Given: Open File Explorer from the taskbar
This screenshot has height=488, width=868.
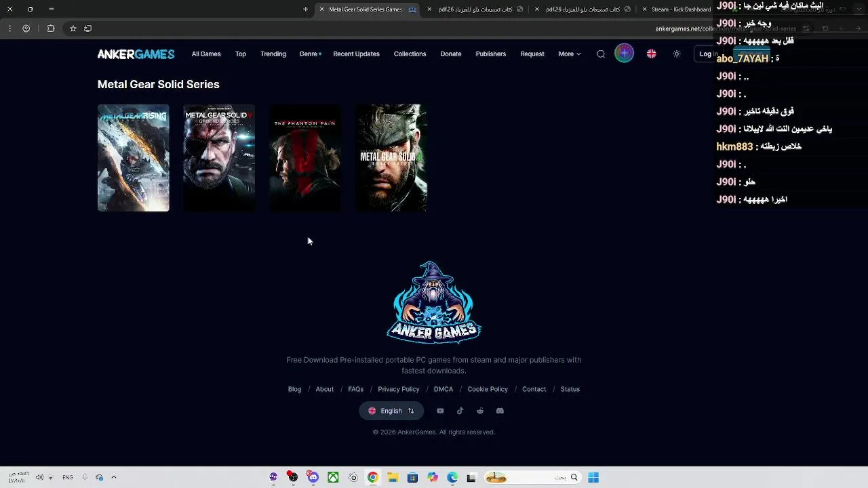Looking at the screenshot, I should pos(393,478).
